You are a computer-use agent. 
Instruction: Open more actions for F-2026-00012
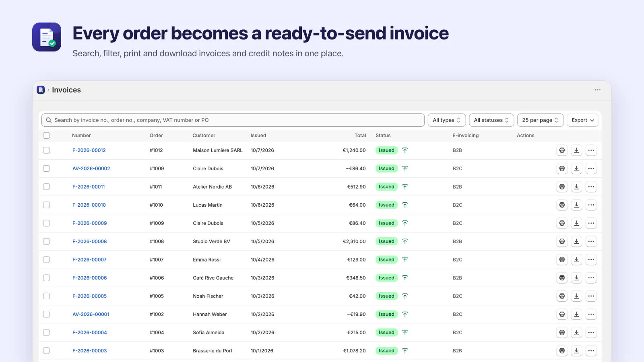pyautogui.click(x=591, y=150)
